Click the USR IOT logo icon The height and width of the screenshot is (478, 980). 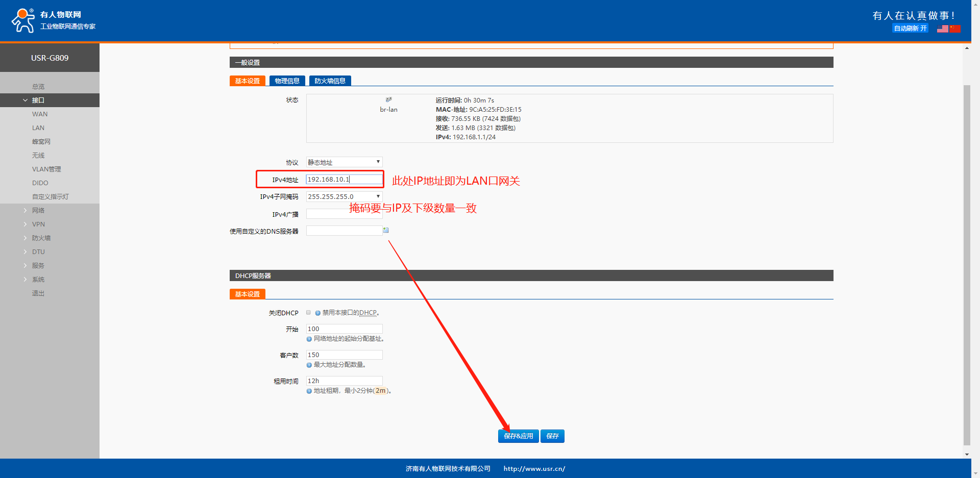tap(23, 20)
